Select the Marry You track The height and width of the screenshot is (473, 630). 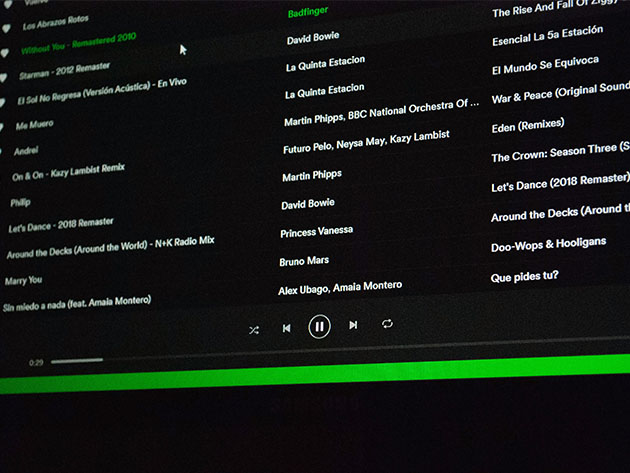(22, 280)
